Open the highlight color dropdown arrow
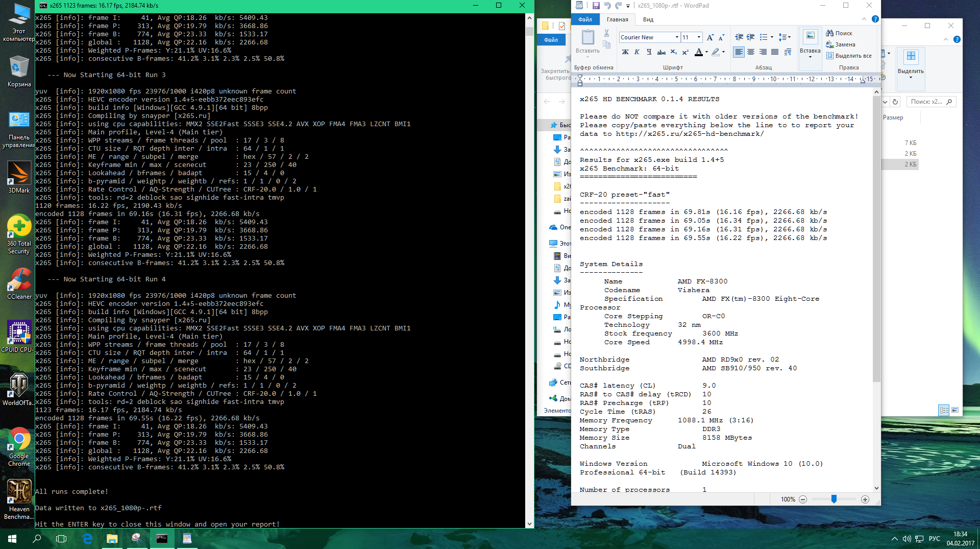 click(x=723, y=52)
